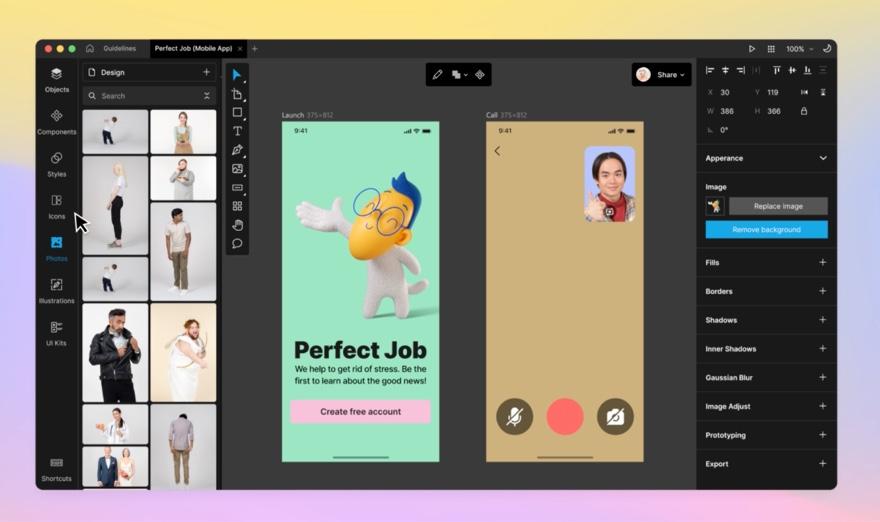Open the Components sidebar panel

pyautogui.click(x=57, y=122)
